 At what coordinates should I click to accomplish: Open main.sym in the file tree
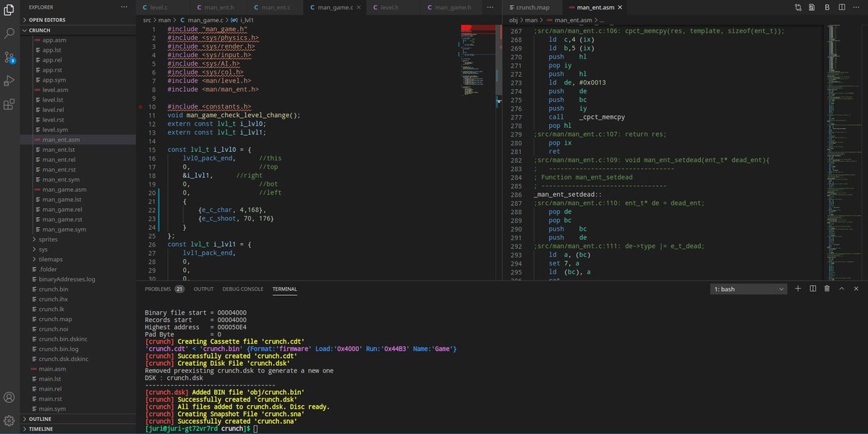[54, 409]
